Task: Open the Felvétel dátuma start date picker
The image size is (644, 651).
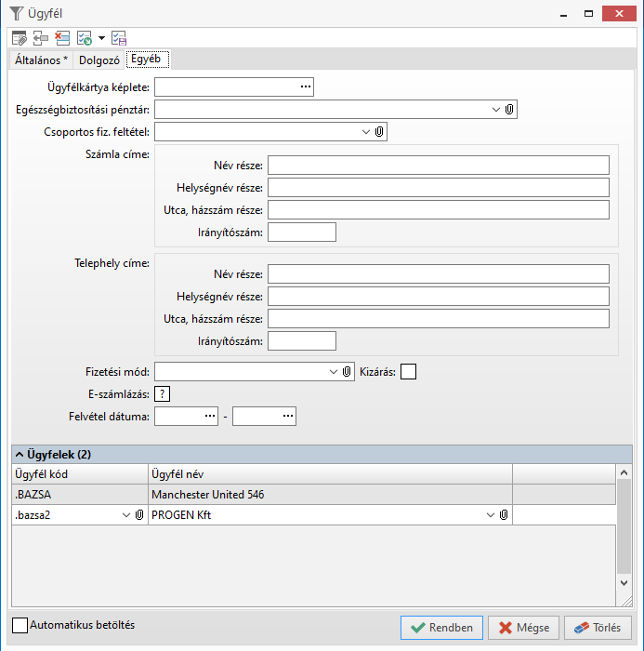Action: point(210,416)
